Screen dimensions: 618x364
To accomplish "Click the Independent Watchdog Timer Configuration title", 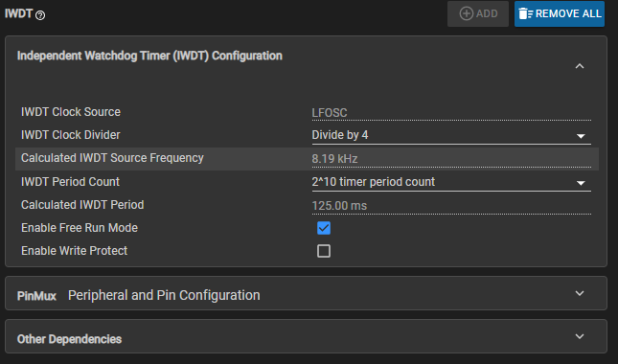I will 149,56.
